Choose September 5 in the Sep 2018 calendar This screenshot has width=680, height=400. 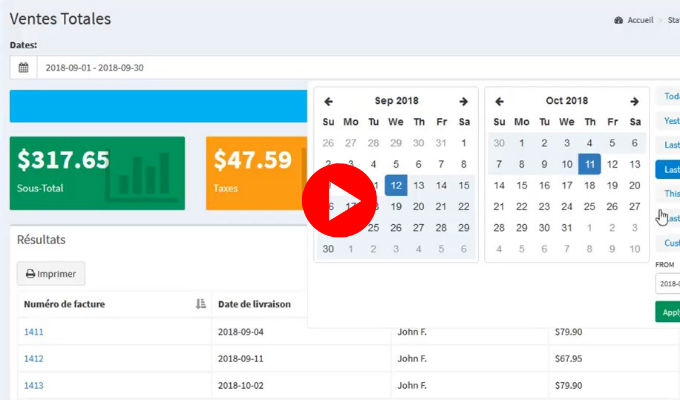pos(396,164)
